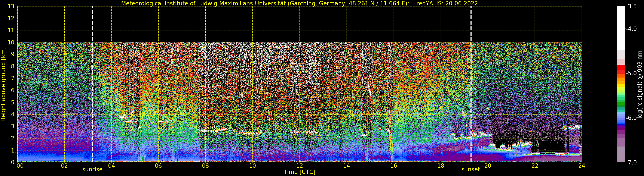
Task: Click the '1.' height axis tick label
Action: 13,151
